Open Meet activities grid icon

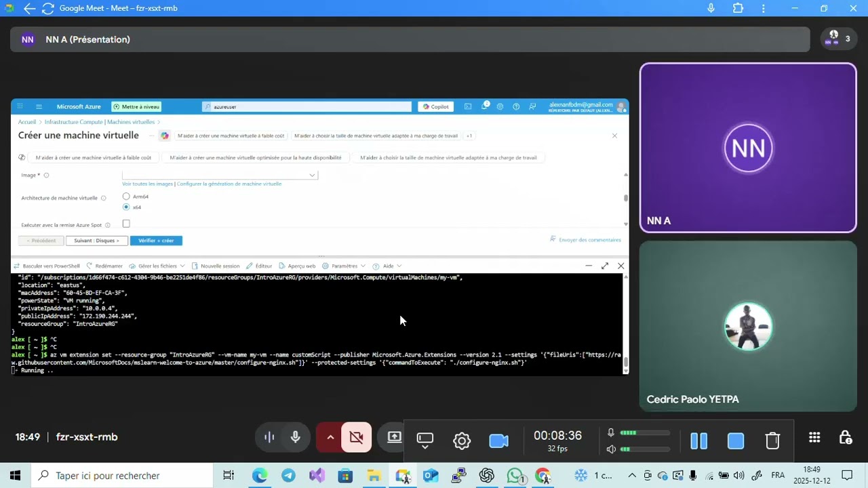click(x=814, y=437)
